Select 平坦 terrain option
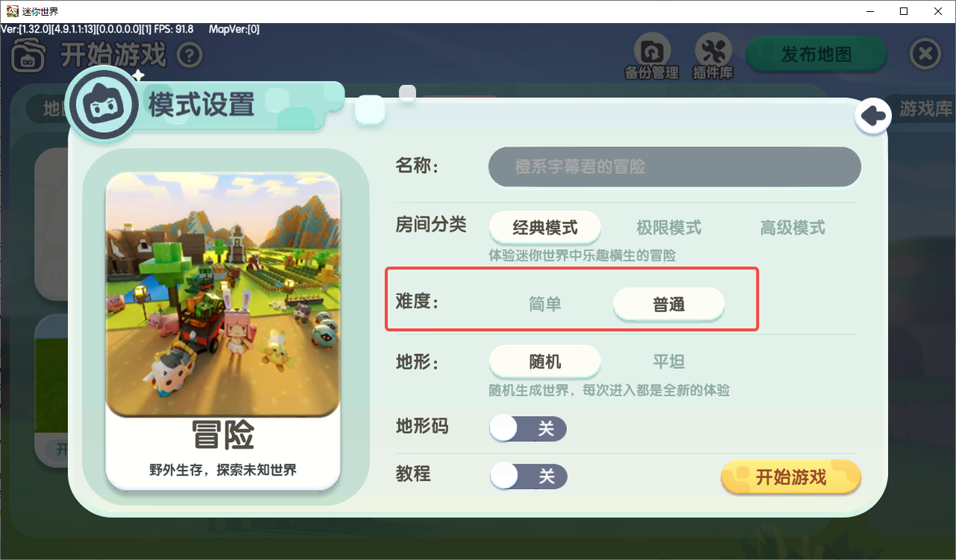 pos(668,361)
